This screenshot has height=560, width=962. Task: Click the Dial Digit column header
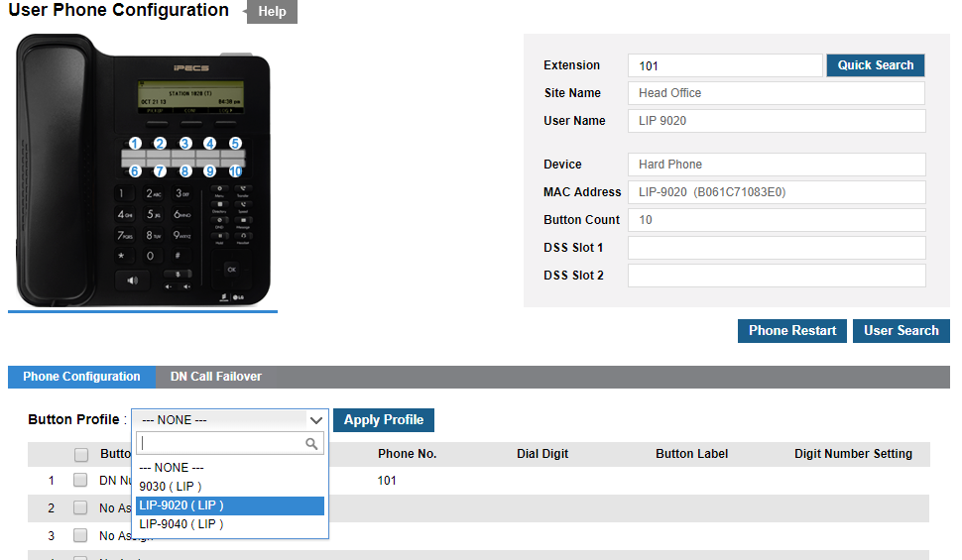click(x=542, y=454)
